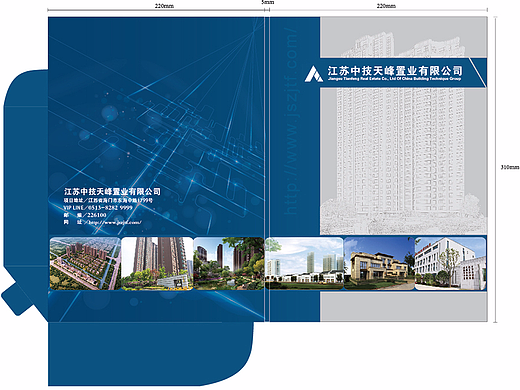Select the postal code 226100 line
The image size is (520, 390).
(85, 215)
